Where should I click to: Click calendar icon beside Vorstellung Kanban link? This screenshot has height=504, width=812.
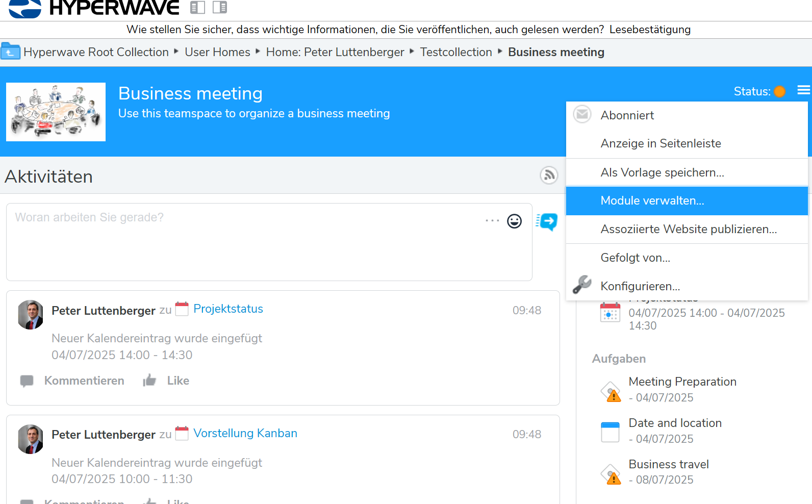point(182,433)
